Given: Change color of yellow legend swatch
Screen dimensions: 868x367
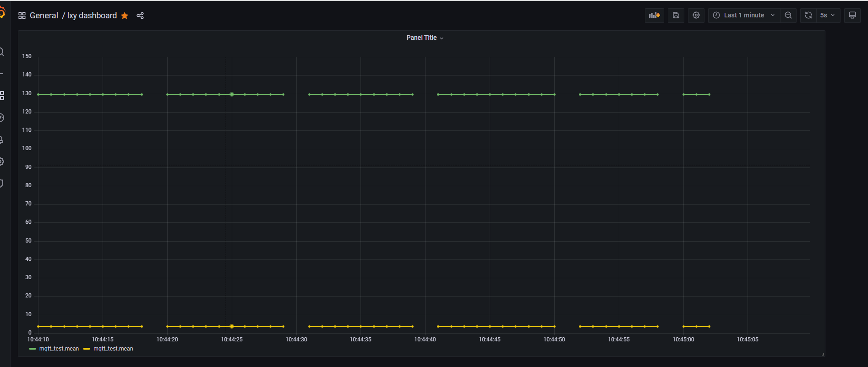Looking at the screenshot, I should click(x=87, y=349).
